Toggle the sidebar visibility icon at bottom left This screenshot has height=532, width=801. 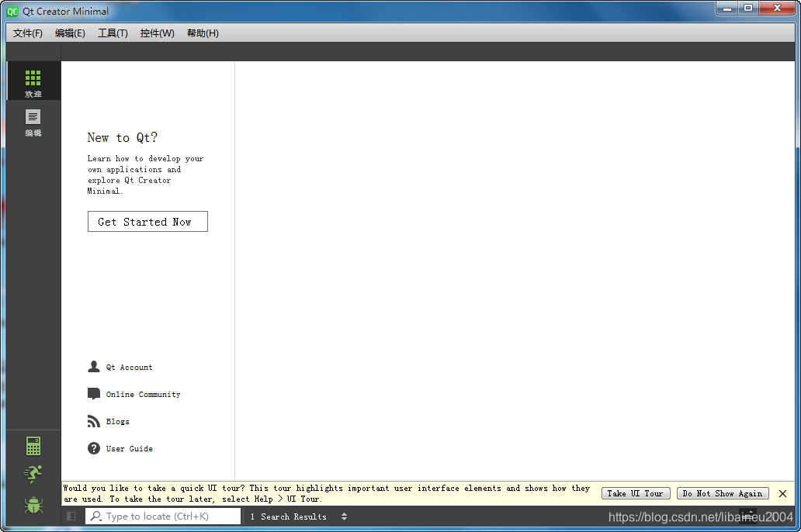point(71,516)
